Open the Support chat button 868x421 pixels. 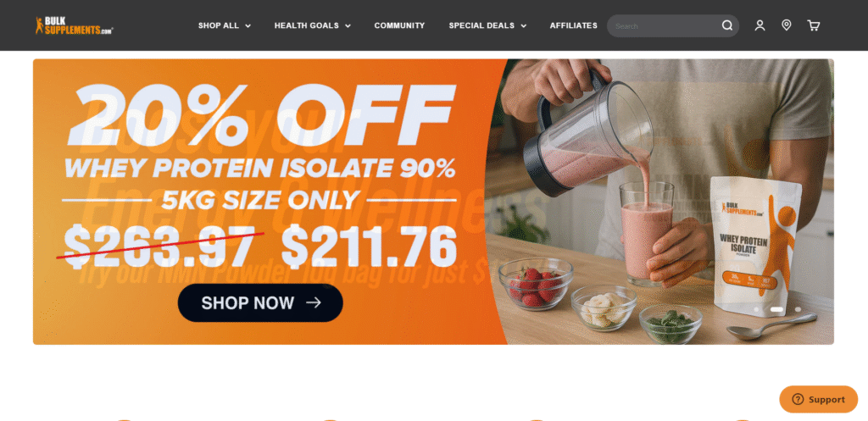819,400
